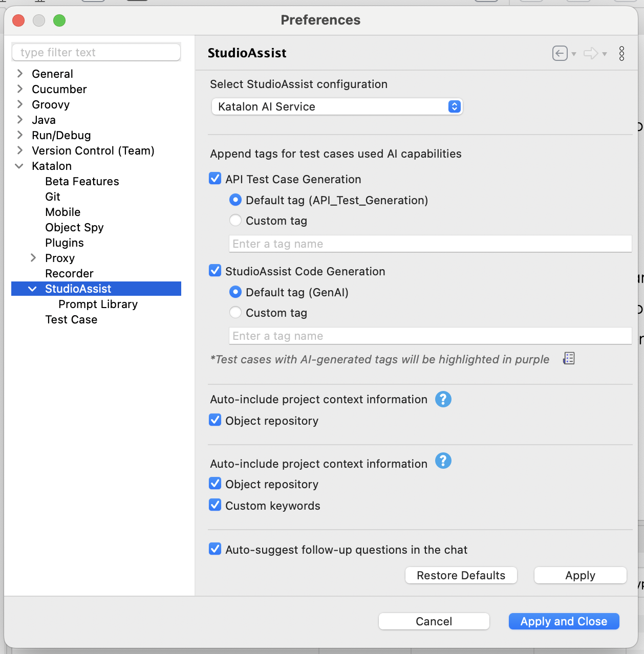Expand the Cucumber tree node
Viewport: 644px width, 654px height.
click(x=20, y=89)
